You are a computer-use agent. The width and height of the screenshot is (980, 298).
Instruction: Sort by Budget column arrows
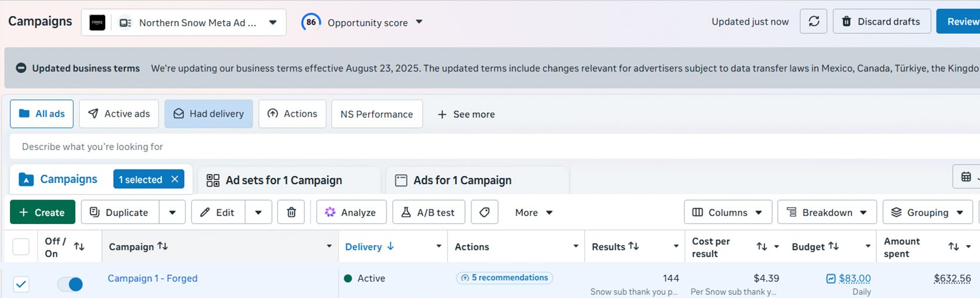coord(833,246)
